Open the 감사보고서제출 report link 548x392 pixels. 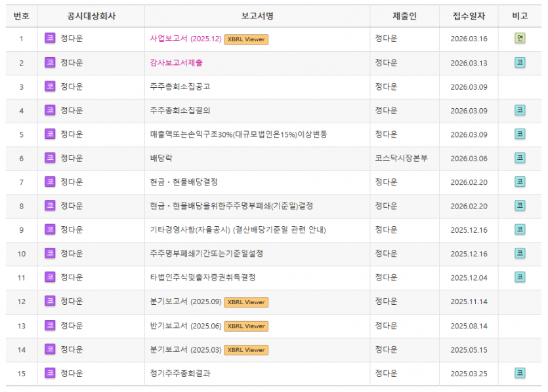[x=176, y=63]
